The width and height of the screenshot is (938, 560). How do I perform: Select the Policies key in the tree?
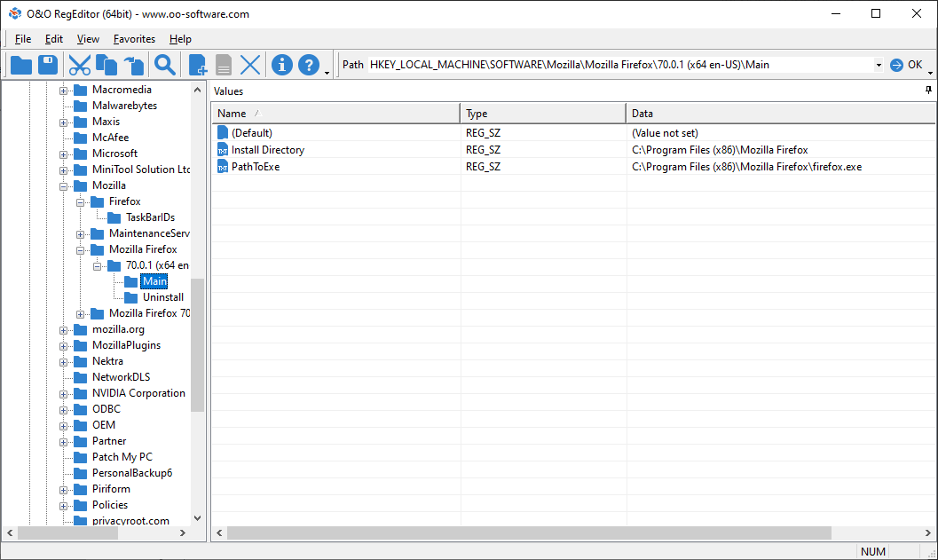pyautogui.click(x=110, y=505)
